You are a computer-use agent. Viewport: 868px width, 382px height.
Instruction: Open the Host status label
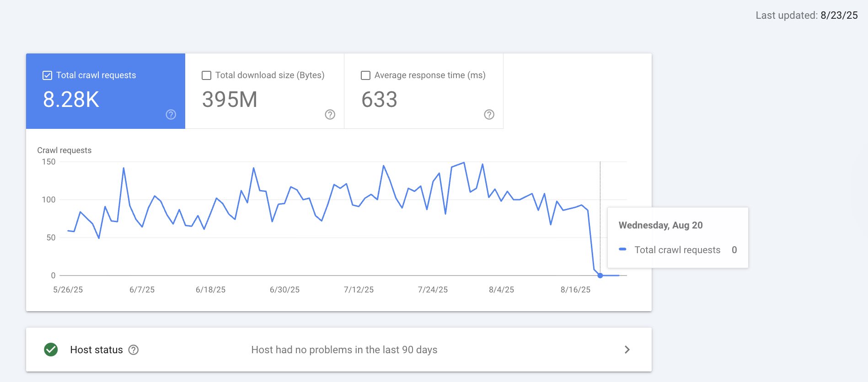(96, 350)
